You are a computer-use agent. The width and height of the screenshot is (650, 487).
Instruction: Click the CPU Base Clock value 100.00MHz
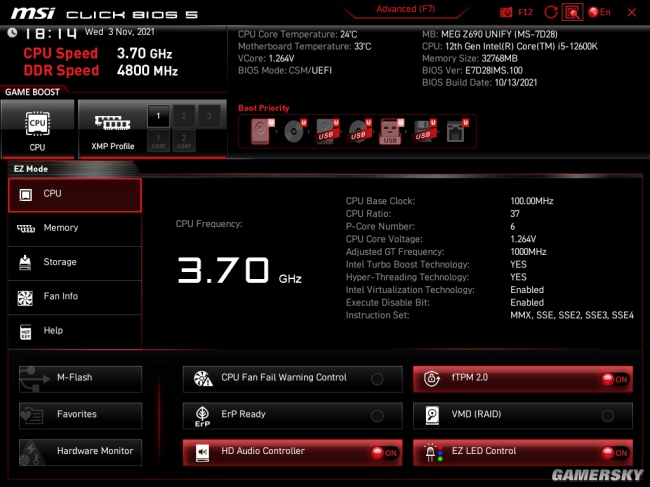tap(532, 201)
